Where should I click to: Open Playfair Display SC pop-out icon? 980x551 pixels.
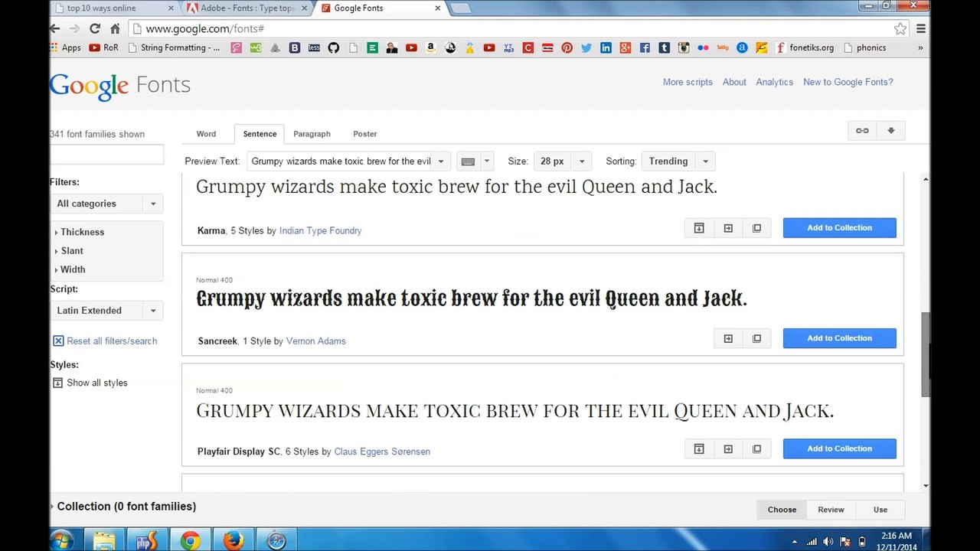(x=728, y=448)
